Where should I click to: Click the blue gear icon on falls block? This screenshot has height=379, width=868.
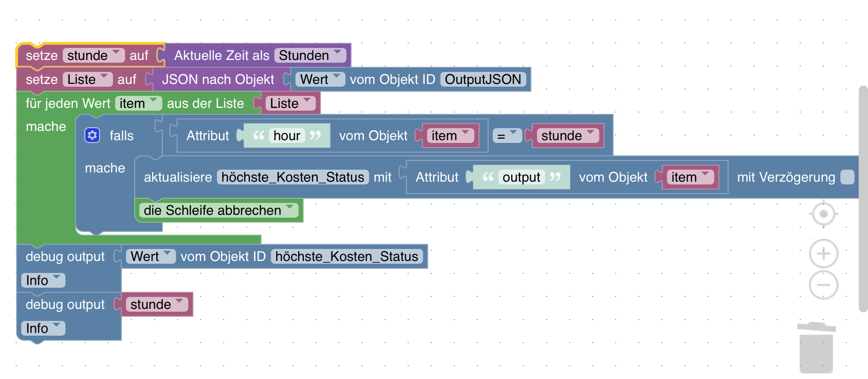click(92, 135)
